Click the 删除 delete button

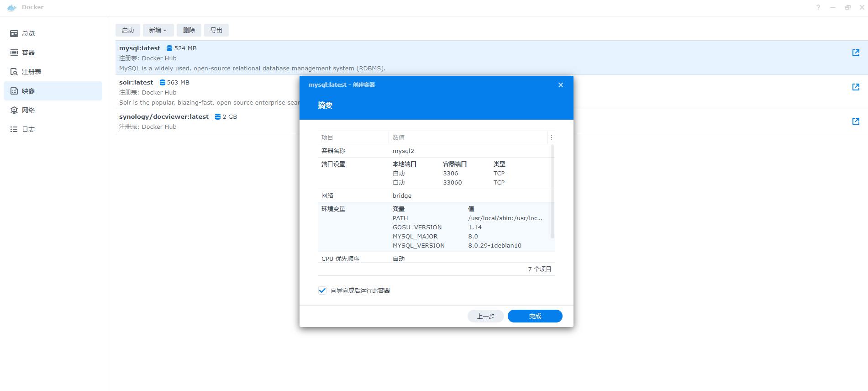(189, 30)
